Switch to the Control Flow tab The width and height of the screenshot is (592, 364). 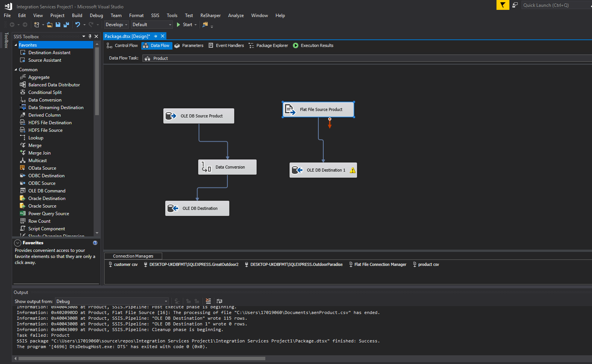(122, 45)
